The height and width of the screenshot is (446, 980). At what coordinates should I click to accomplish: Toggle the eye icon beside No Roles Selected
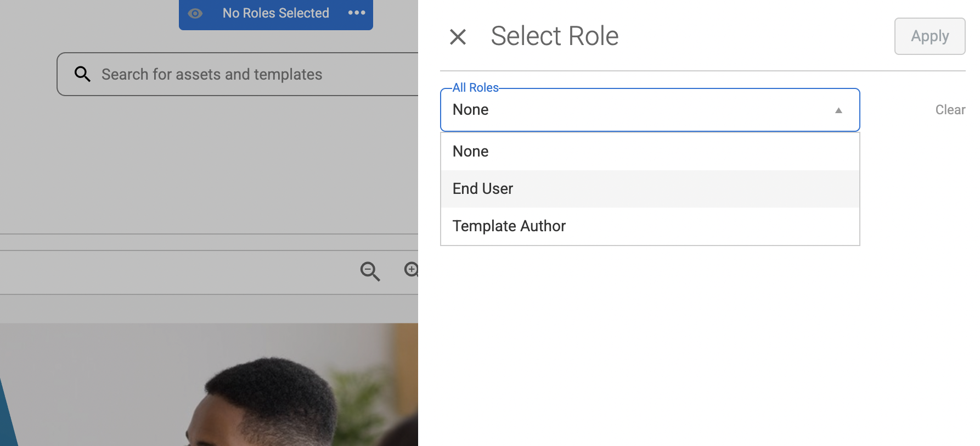point(195,13)
